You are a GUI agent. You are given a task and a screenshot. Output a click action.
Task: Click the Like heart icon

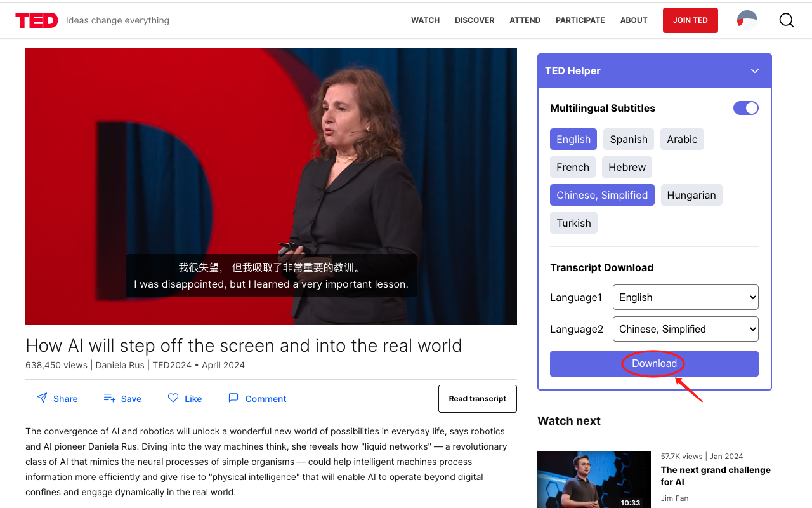(173, 398)
